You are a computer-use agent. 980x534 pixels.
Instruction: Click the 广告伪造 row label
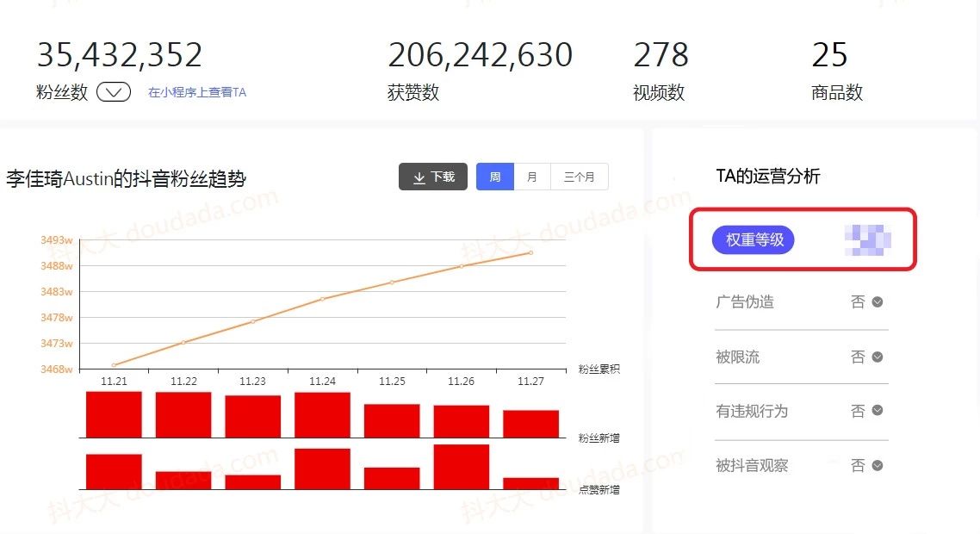(744, 302)
